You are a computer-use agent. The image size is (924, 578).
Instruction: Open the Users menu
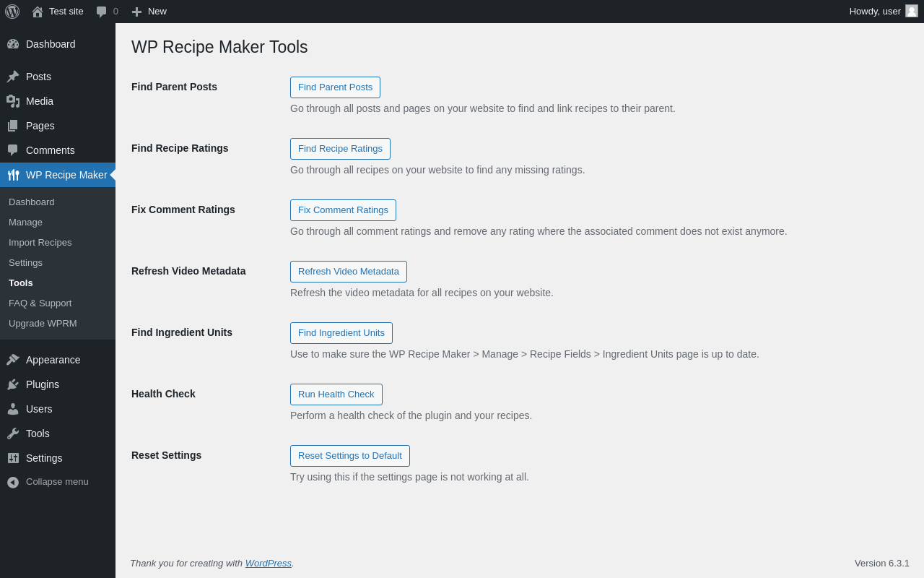point(39,409)
